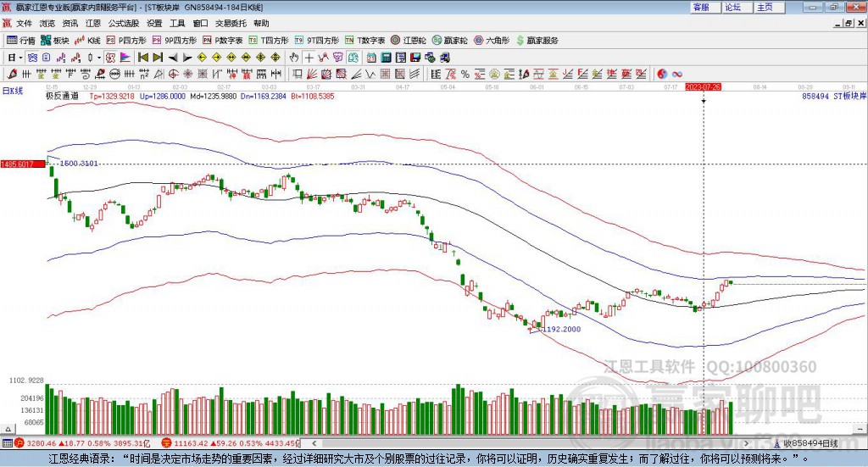The width and height of the screenshot is (868, 467).
Task: Open the 交易委托 menu
Action: pos(231,24)
